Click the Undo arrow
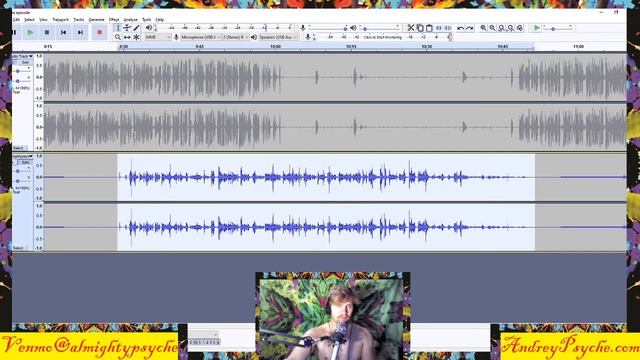The width and height of the screenshot is (640, 360). (x=460, y=28)
